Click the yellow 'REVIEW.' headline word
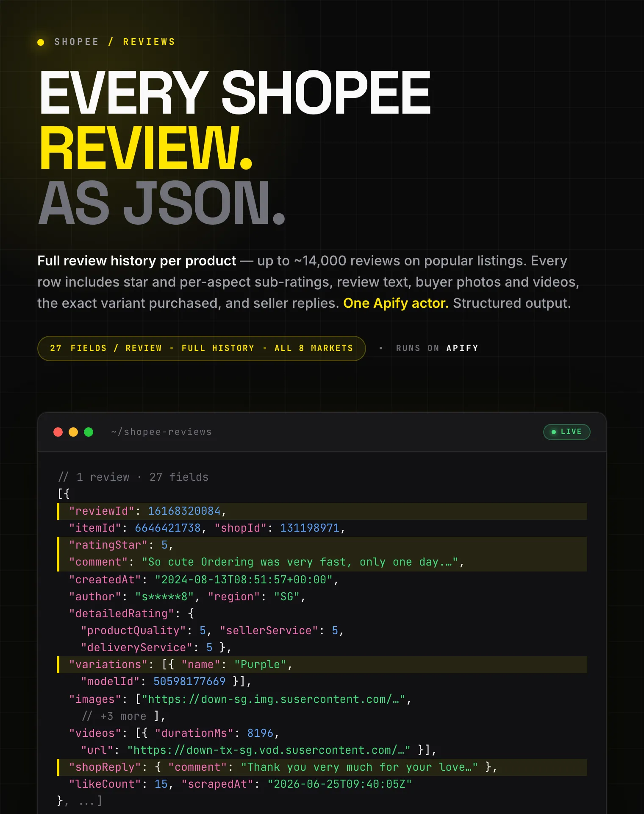Viewport: 644px width, 814px height. pos(146,148)
